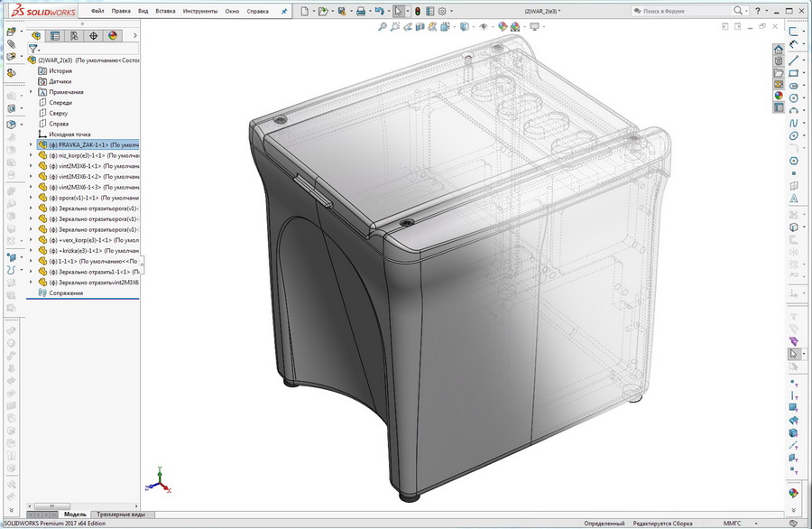Viewport: 812px width, 529px height.
Task: Select the Corner Rectangle sketch tool
Action: coord(793,73)
